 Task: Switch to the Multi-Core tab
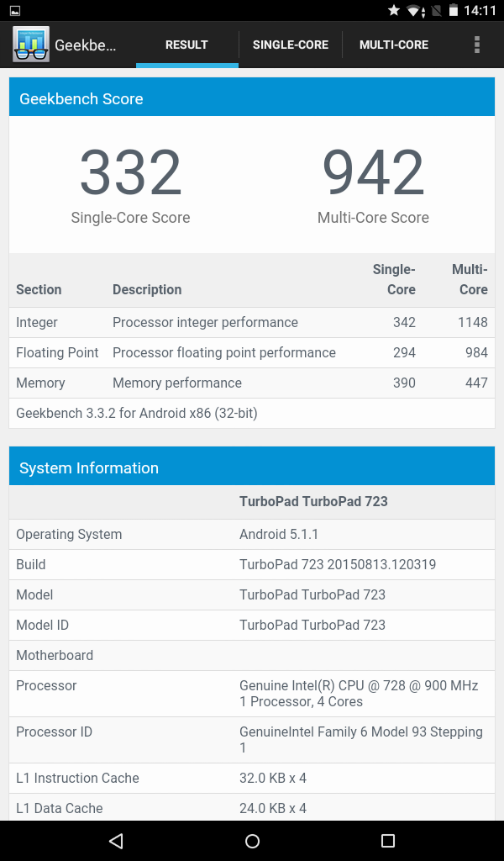pos(394,45)
